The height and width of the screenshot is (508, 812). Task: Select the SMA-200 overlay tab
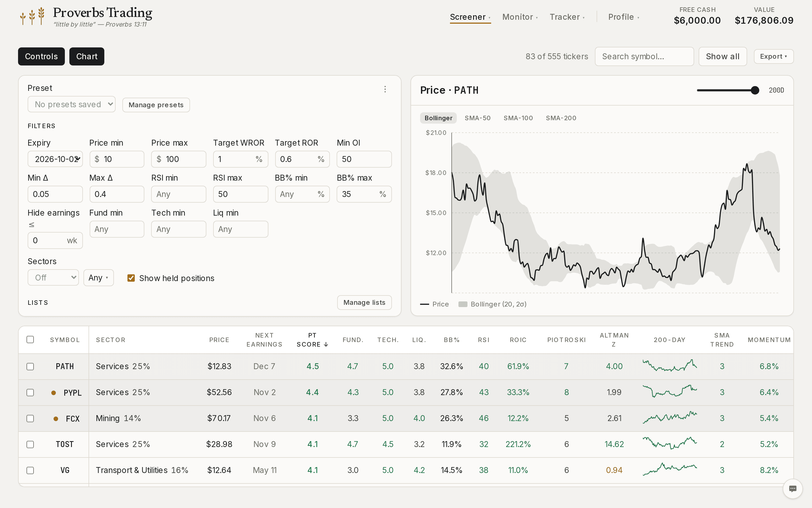pyautogui.click(x=561, y=118)
